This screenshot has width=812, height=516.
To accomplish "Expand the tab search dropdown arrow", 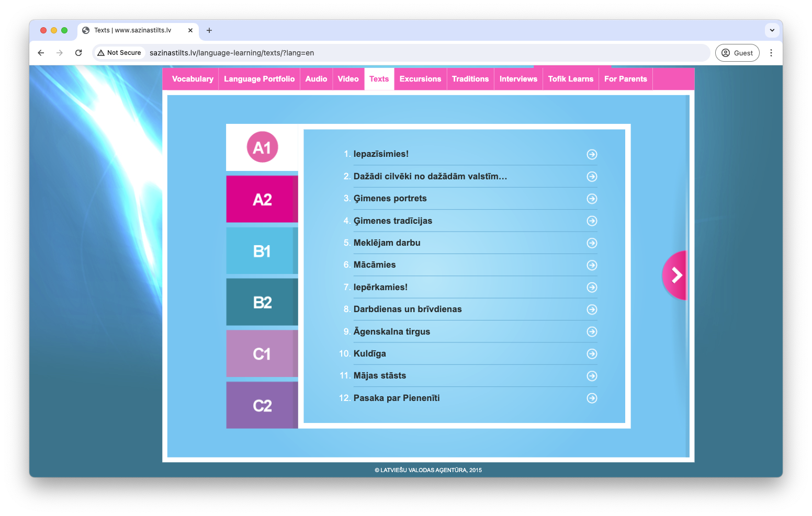I will pos(772,30).
